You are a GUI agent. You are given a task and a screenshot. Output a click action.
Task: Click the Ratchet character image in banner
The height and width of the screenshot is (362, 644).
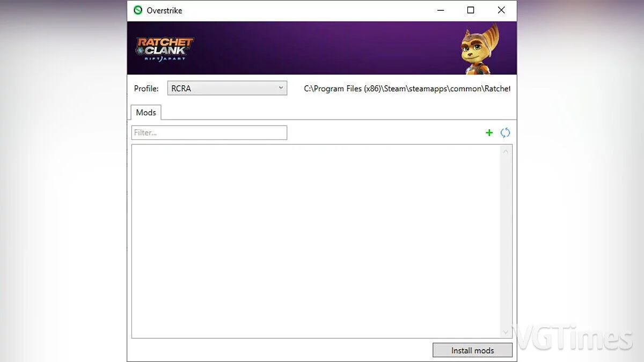click(x=479, y=49)
